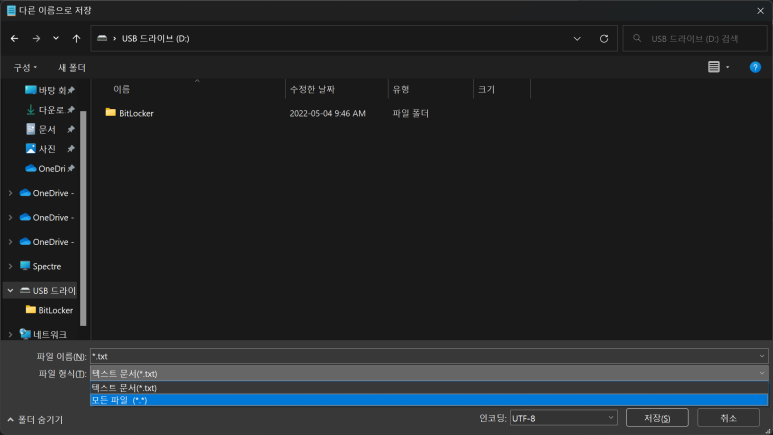Click the magnifier search icon

coord(637,38)
